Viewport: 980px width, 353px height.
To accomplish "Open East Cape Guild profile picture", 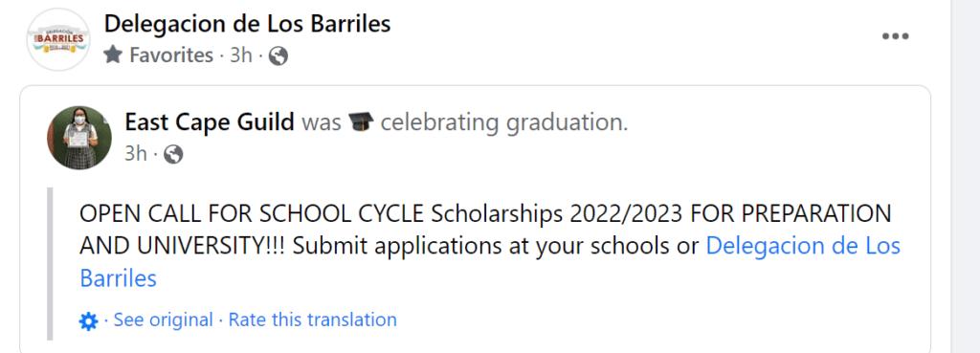I will click(79, 138).
